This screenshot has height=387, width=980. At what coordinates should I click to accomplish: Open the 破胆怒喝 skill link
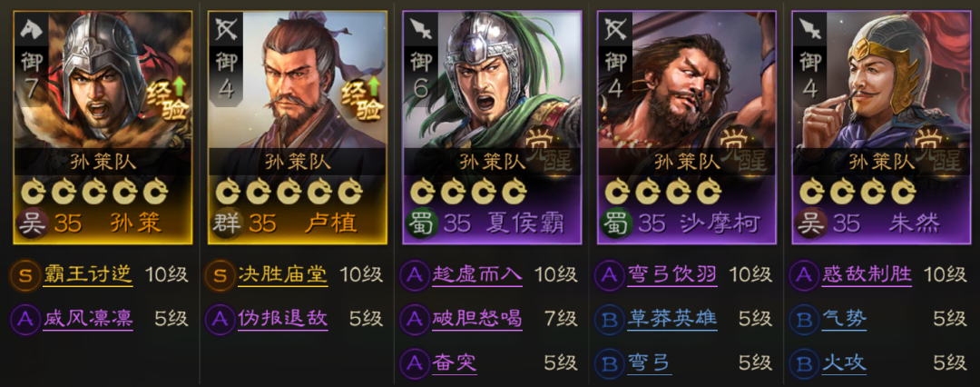tap(477, 319)
